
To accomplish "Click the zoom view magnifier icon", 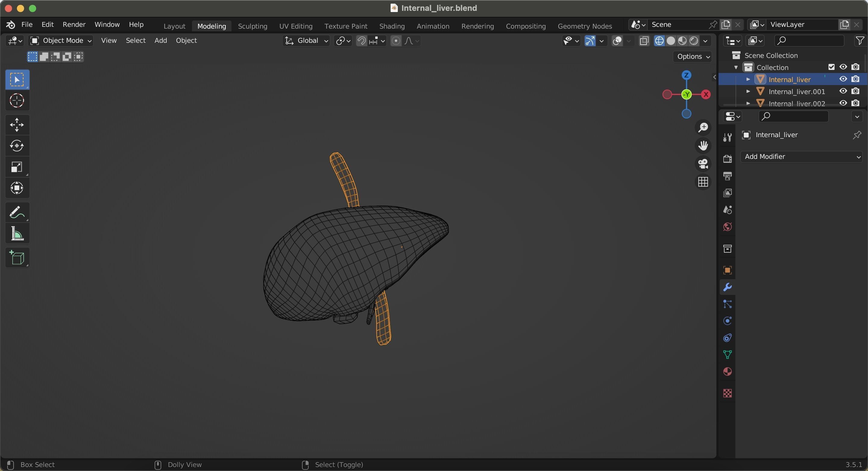I will pyautogui.click(x=703, y=128).
